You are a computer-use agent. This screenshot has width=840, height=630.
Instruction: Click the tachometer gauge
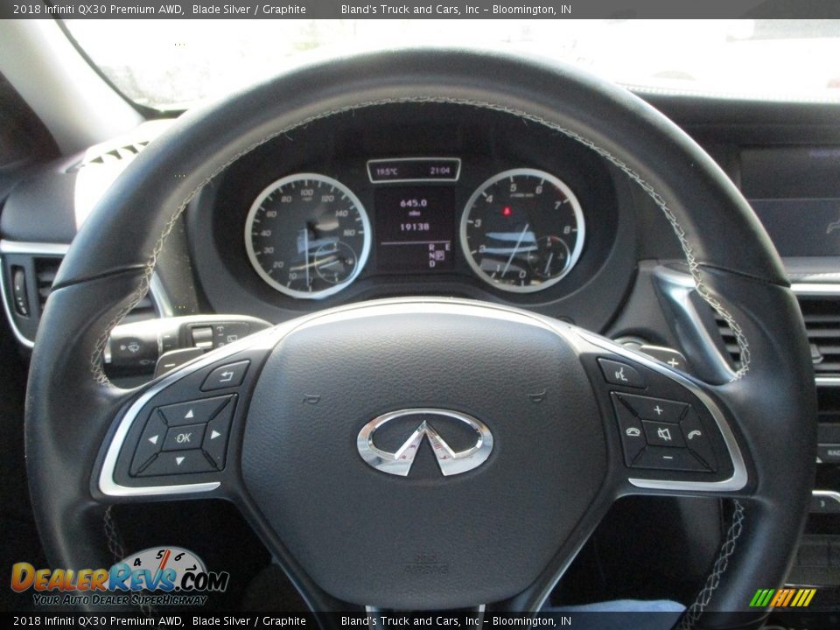point(522,230)
